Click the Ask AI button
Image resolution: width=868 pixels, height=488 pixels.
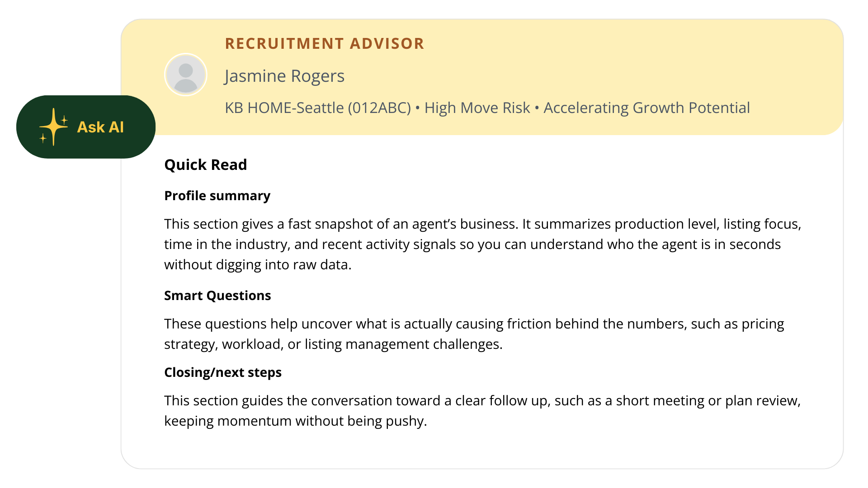(86, 127)
